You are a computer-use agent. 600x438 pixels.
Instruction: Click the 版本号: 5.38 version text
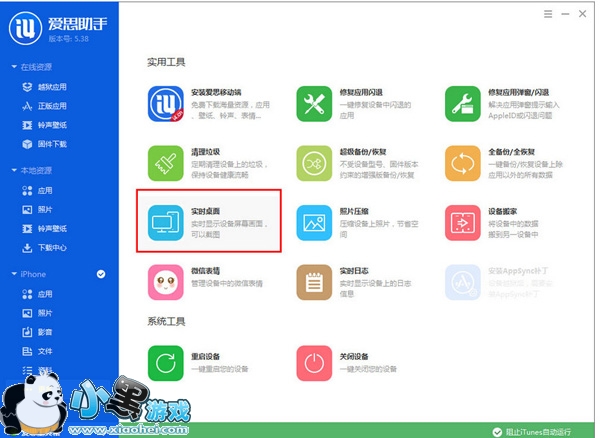(x=69, y=39)
